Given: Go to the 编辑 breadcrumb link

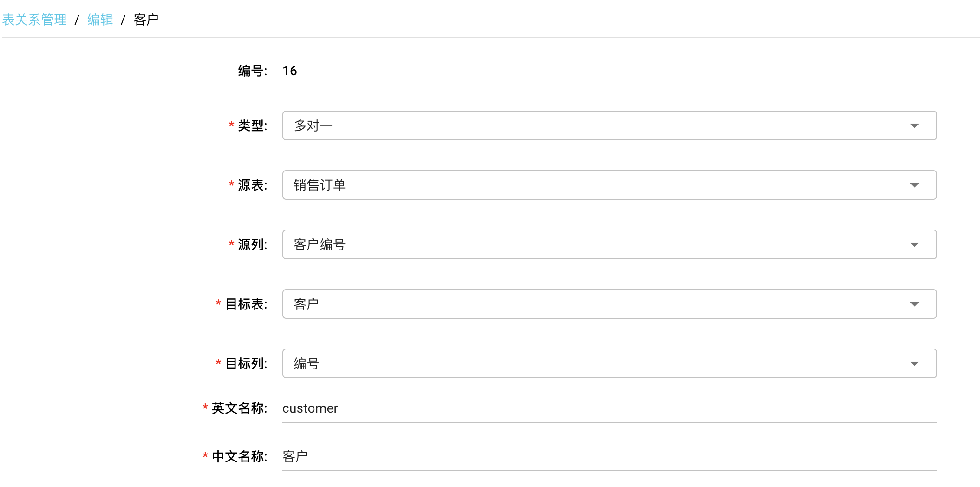Looking at the screenshot, I should click(x=100, y=20).
